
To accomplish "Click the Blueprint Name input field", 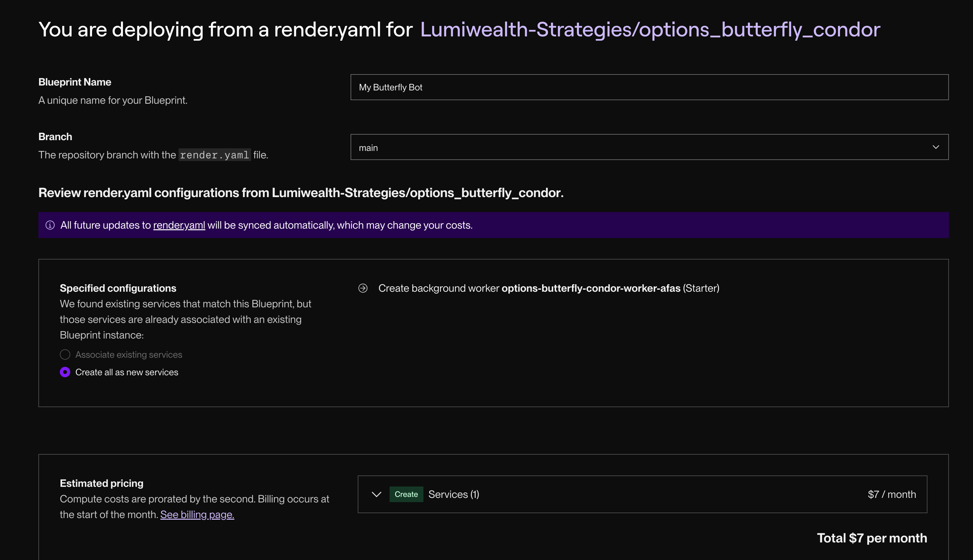I will pos(649,87).
